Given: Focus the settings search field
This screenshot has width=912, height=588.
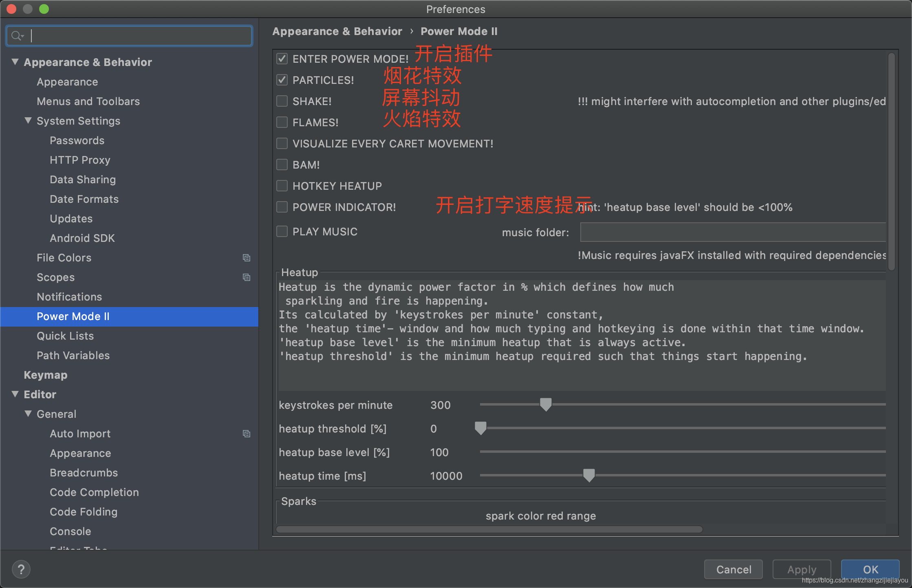Looking at the screenshot, I should tap(130, 36).
